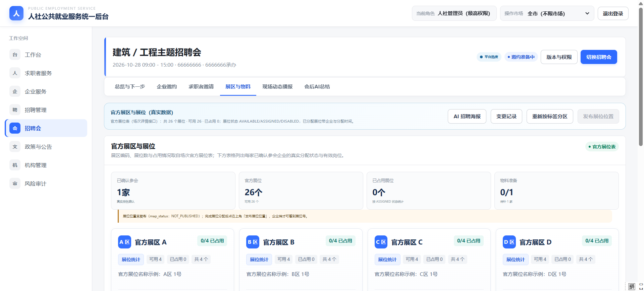The height and width of the screenshot is (291, 644).
Task: Click 展位统计 in 官方展区 C card
Action: [387, 260]
